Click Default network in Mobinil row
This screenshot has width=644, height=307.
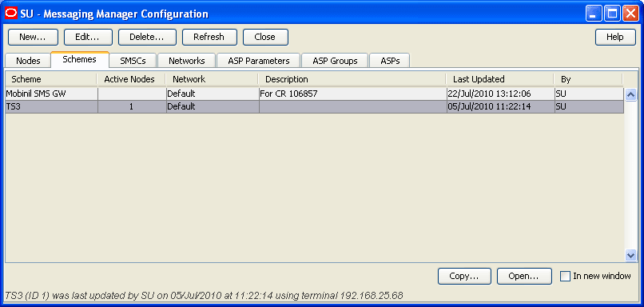[x=181, y=94]
